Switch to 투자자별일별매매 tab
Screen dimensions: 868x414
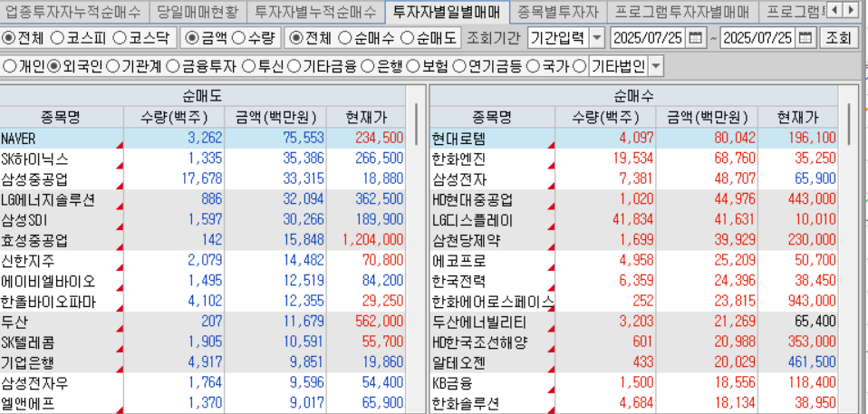tap(446, 11)
